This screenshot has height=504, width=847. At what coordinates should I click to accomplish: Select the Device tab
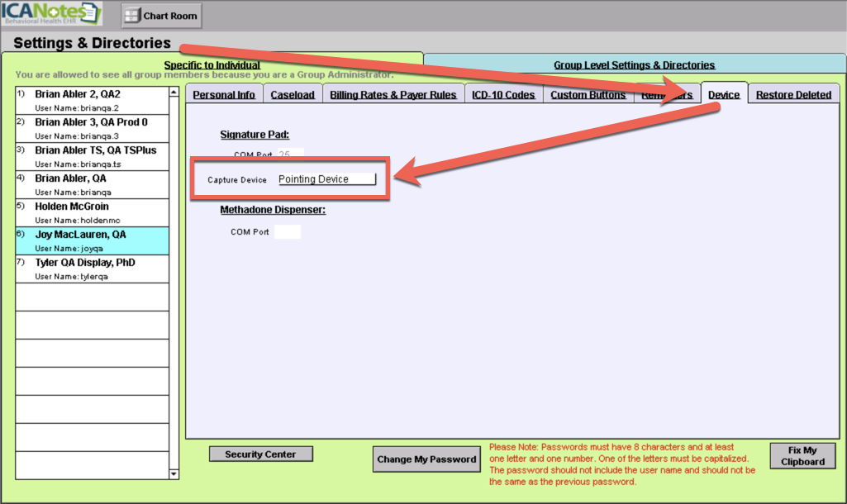(724, 95)
